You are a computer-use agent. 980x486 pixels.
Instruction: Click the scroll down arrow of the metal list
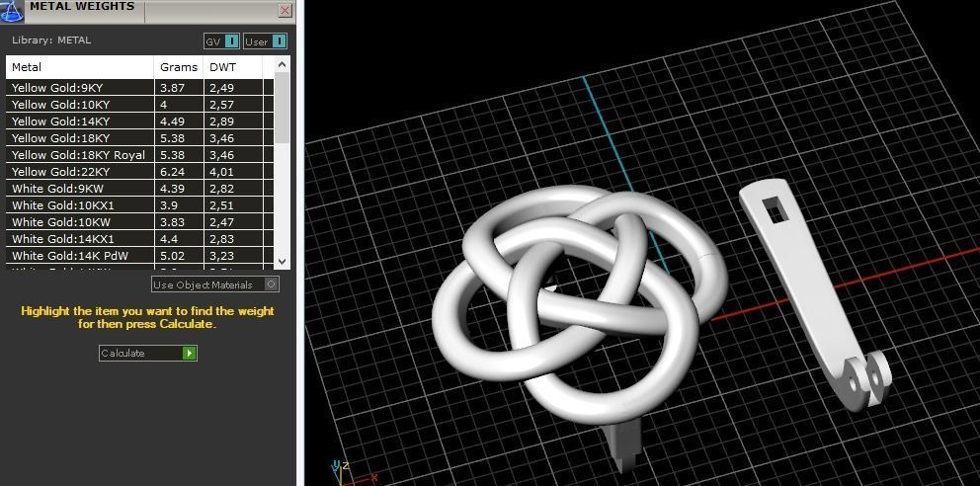[x=282, y=261]
